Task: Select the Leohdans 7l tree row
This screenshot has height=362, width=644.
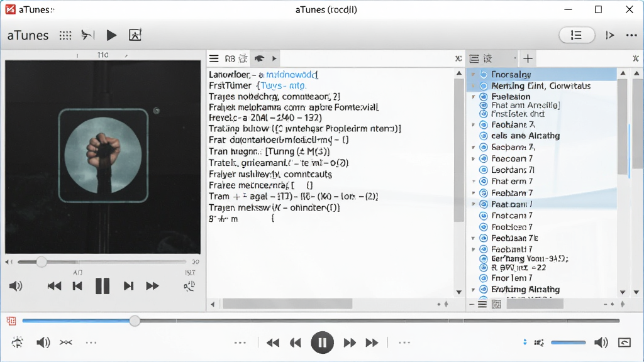Action: coord(541,170)
